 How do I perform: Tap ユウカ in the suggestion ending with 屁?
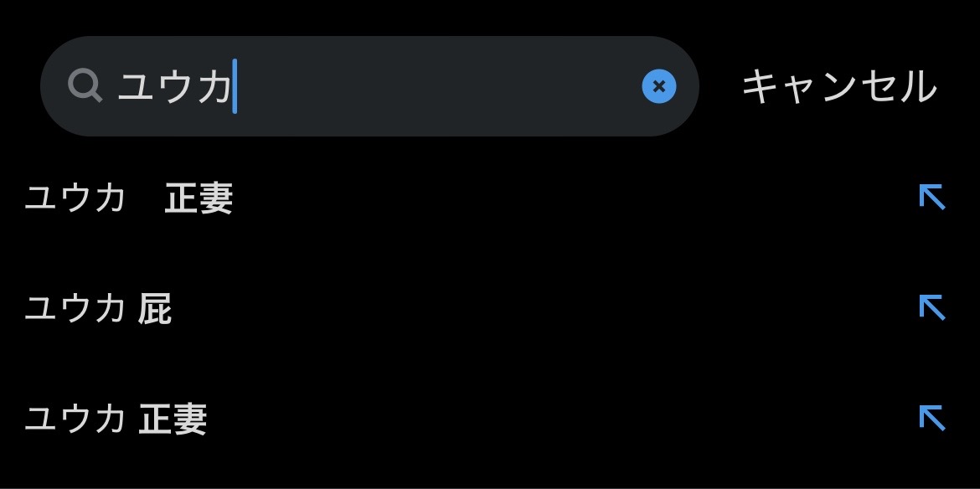click(x=75, y=309)
